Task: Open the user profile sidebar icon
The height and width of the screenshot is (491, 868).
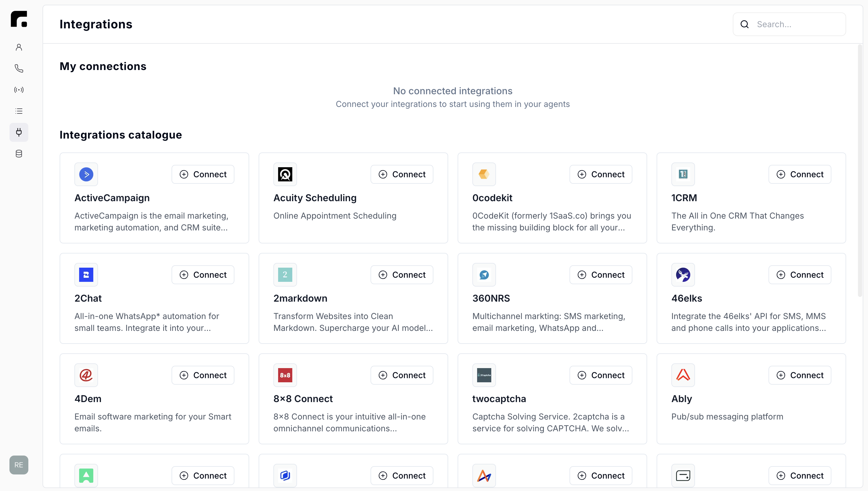Action: tap(19, 47)
